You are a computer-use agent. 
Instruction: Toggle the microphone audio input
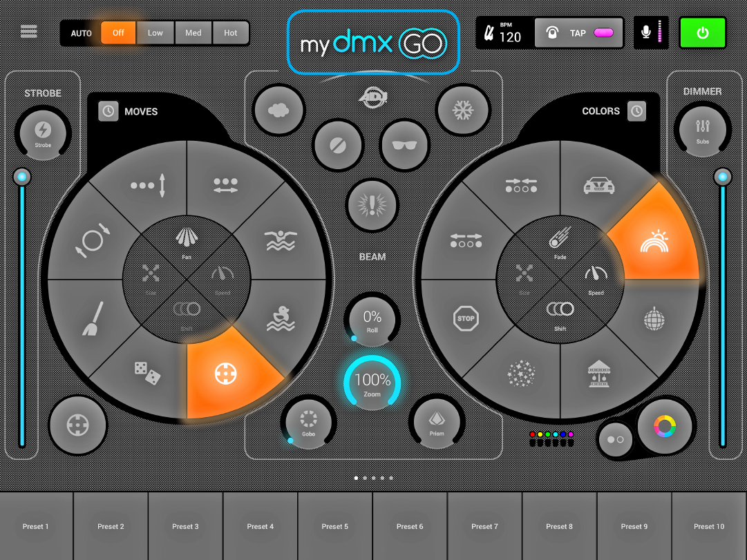[651, 32]
